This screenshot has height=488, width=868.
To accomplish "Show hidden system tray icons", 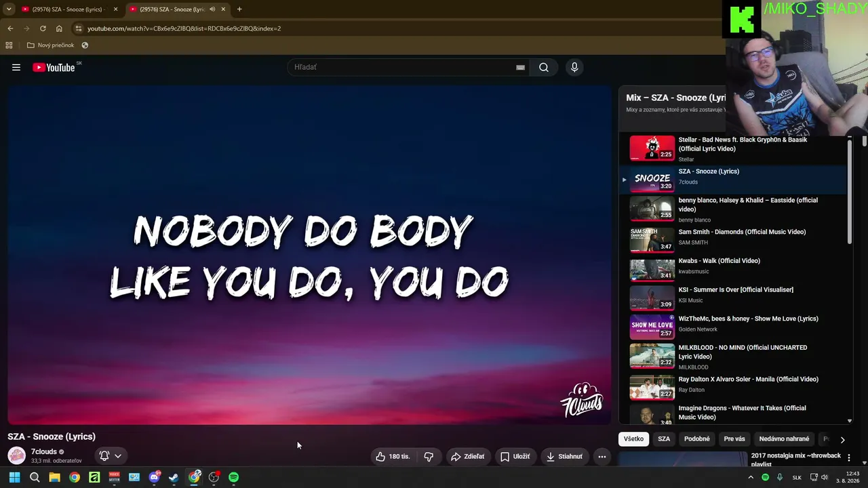I will [750, 477].
